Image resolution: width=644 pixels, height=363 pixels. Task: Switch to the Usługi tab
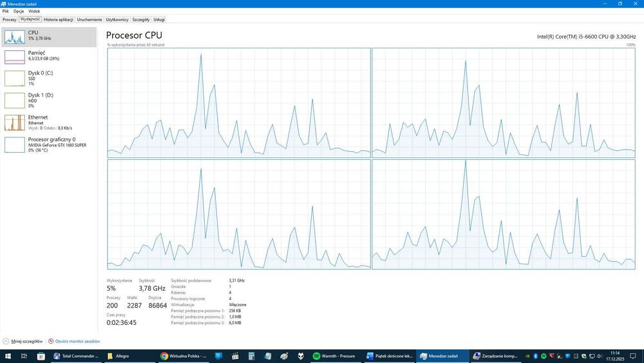pyautogui.click(x=159, y=19)
